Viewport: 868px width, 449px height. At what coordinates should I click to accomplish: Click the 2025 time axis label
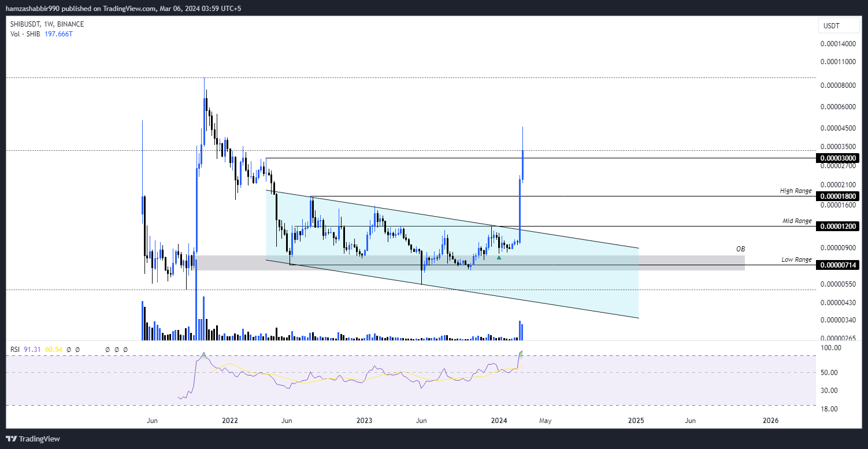click(x=636, y=421)
